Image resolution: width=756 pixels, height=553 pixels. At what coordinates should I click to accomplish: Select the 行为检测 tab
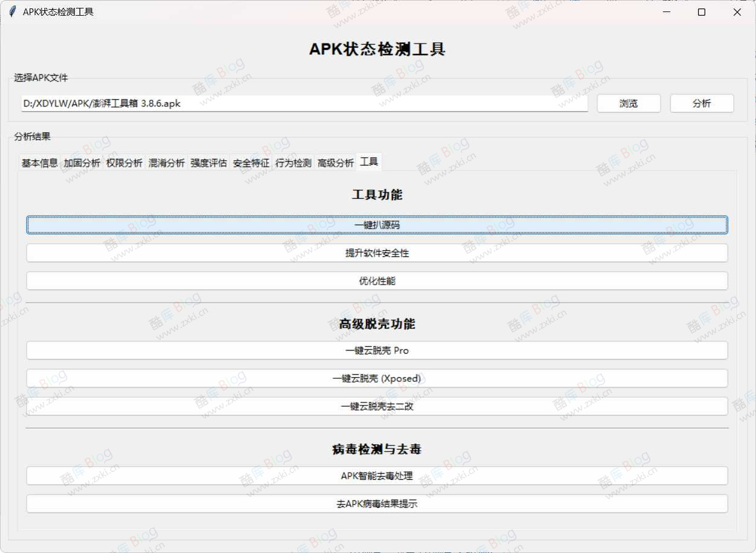tap(293, 161)
